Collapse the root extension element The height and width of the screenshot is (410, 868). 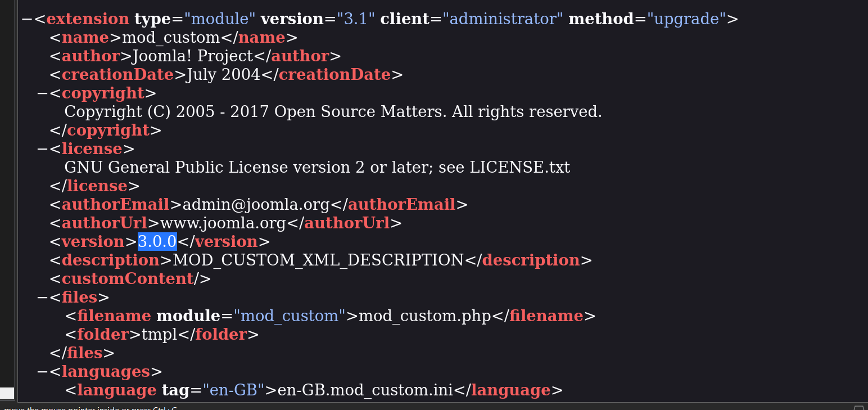tap(27, 19)
